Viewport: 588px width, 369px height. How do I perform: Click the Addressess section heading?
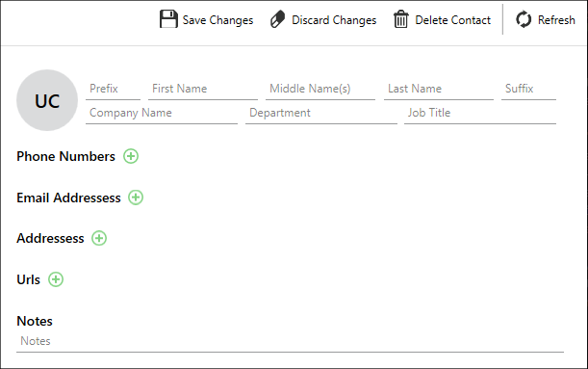(x=50, y=238)
